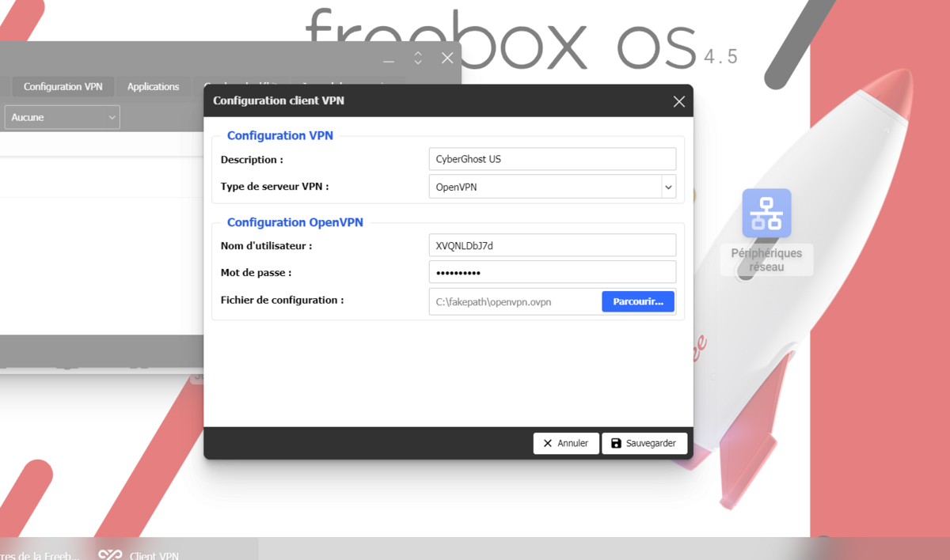The image size is (950, 560).
Task: Click Parcourir... to browse for config file
Action: (638, 301)
